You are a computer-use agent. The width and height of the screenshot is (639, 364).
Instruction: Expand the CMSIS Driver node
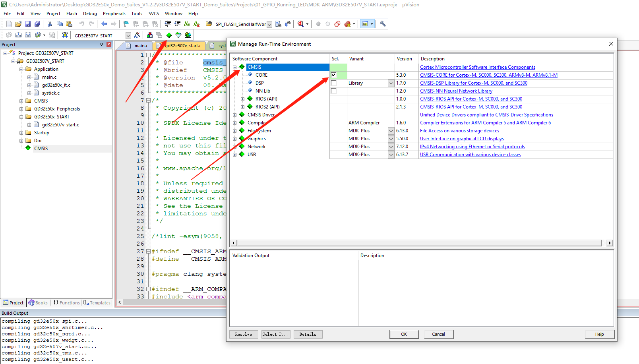coord(234,115)
